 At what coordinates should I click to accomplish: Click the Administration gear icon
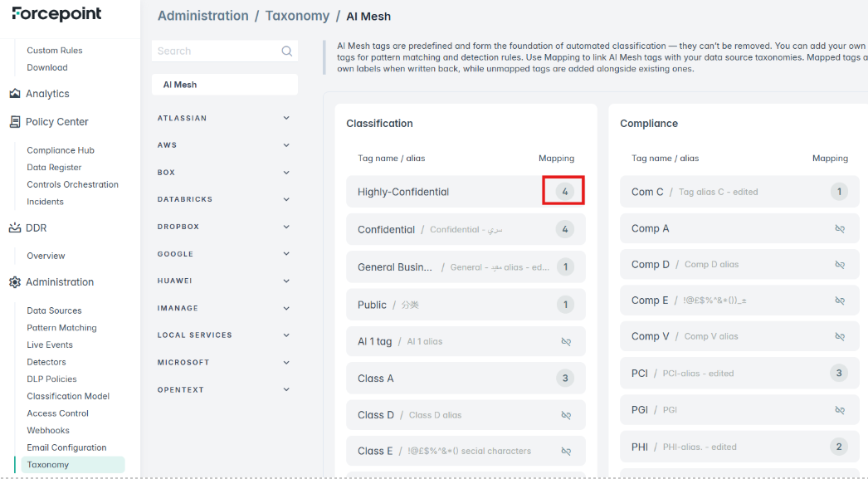pos(15,282)
